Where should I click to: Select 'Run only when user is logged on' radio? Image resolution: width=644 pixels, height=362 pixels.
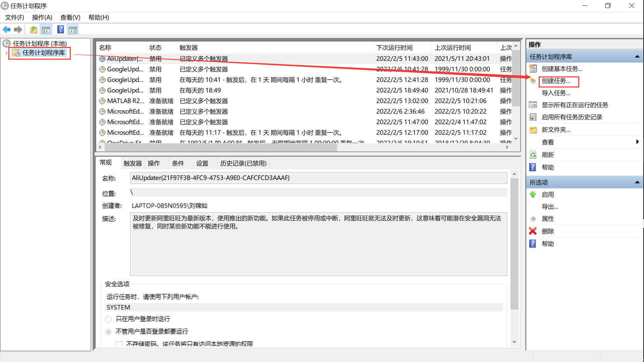click(x=108, y=319)
